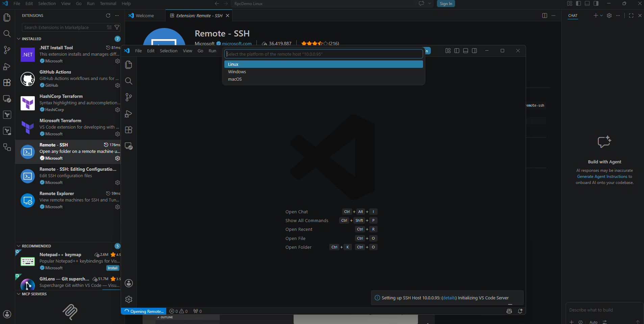Focus the remote host platform input box
Screen dimensions: 644x324
pyautogui.click(x=324, y=54)
